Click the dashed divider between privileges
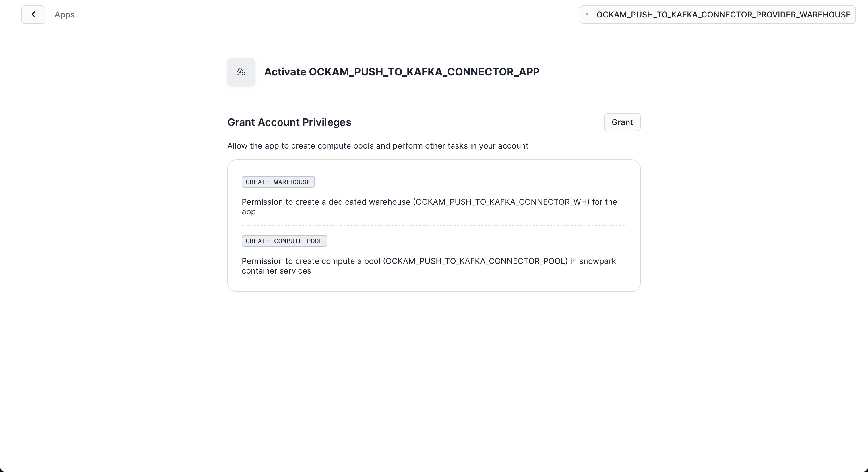The width and height of the screenshot is (868, 472). coord(434,226)
